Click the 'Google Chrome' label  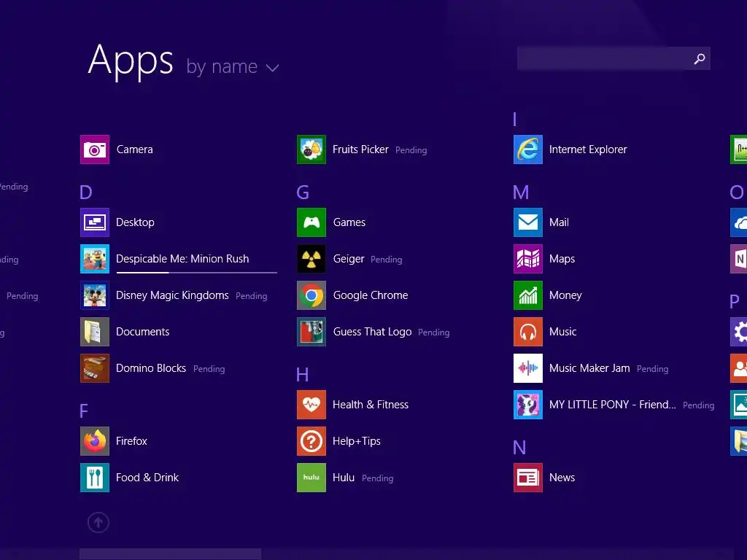(x=371, y=295)
